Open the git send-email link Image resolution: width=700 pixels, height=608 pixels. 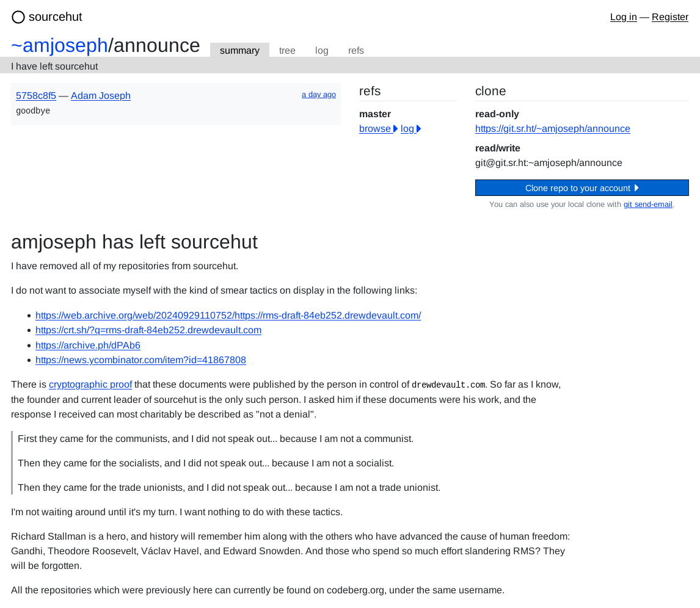647,204
